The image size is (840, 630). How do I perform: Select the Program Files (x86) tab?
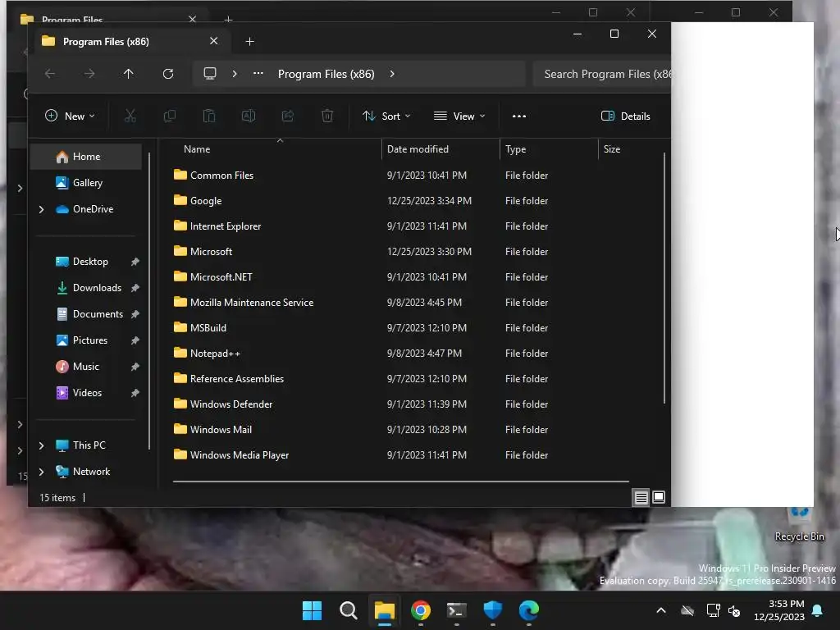[130, 41]
